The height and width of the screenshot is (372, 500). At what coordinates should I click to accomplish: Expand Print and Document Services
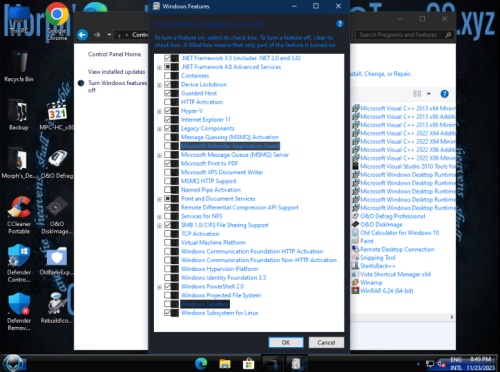click(x=159, y=199)
